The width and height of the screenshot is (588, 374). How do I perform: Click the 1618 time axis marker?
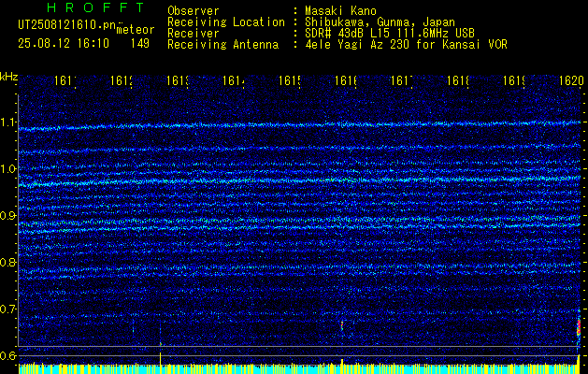coord(458,80)
